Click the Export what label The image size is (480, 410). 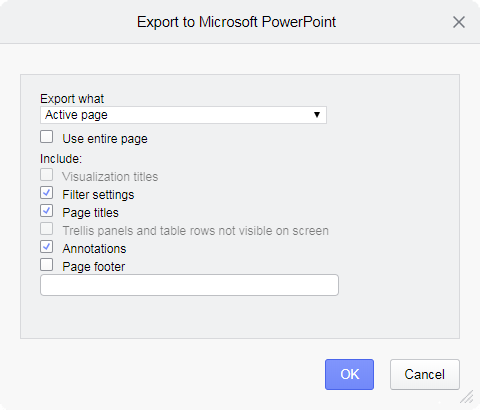[72, 99]
